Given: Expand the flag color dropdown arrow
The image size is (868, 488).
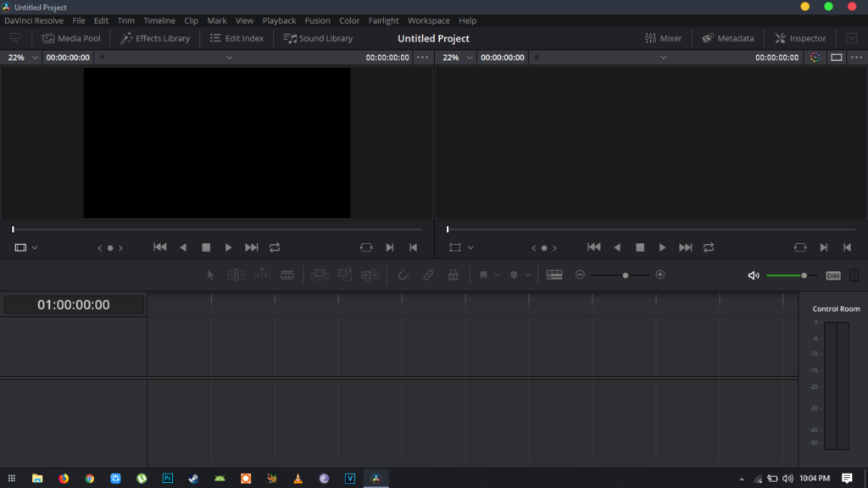Looking at the screenshot, I should pos(497,275).
